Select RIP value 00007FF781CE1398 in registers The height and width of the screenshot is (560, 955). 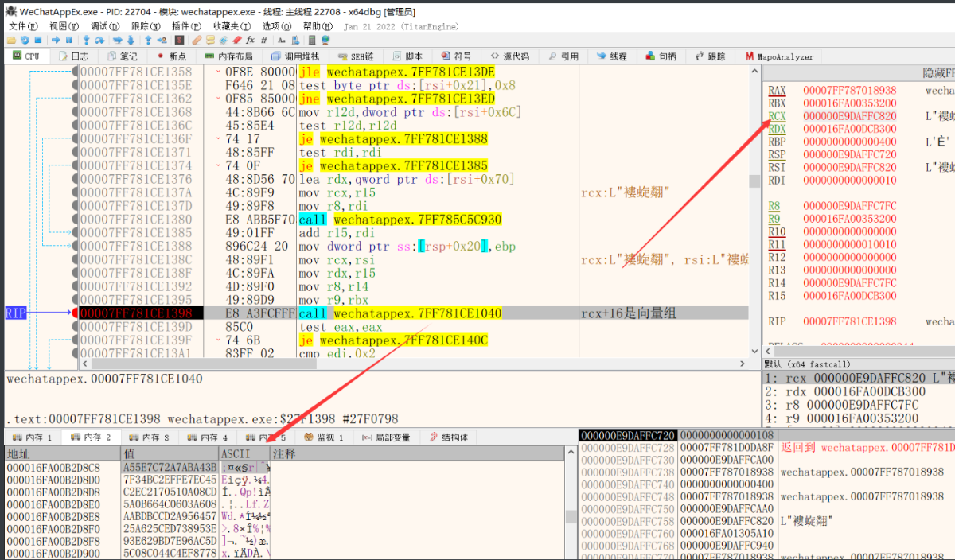tap(849, 321)
